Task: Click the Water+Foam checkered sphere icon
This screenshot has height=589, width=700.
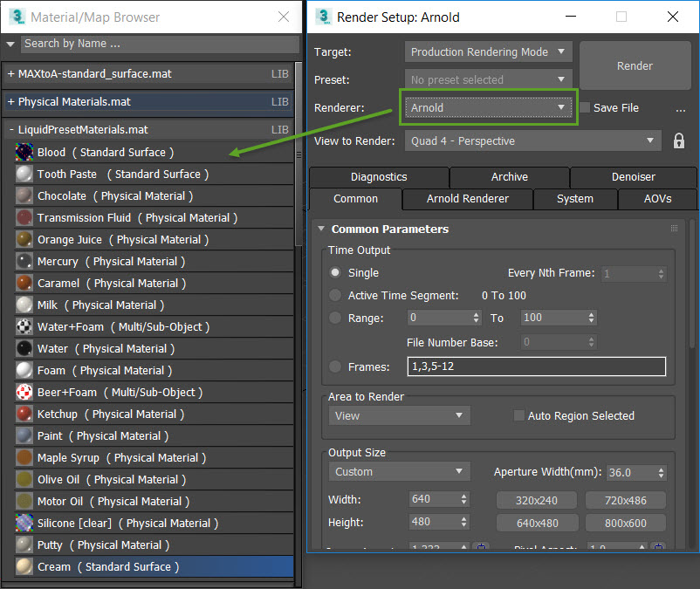Action: pos(24,327)
